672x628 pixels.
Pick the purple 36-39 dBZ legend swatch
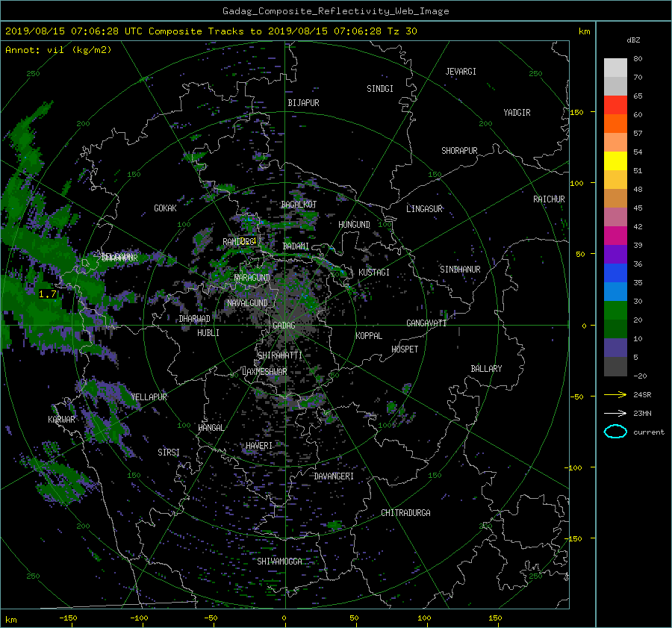click(x=615, y=254)
